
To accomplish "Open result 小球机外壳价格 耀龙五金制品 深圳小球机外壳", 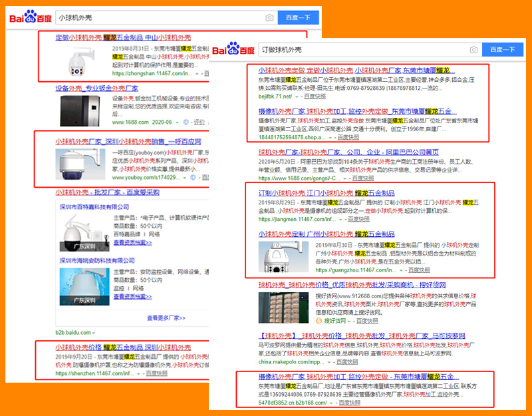I will coord(123,347).
